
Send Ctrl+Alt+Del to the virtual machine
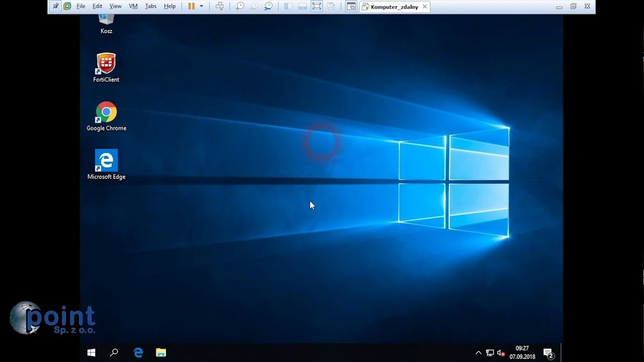point(219,7)
